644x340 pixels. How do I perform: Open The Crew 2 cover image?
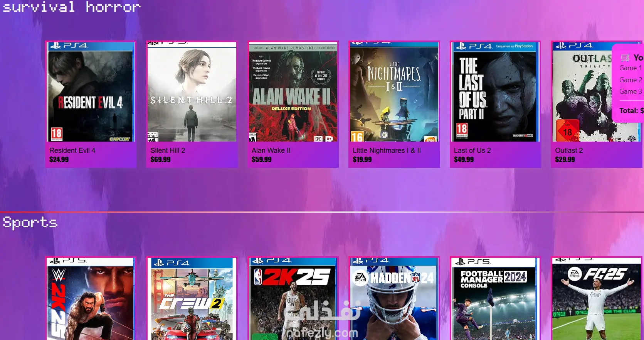(x=192, y=299)
